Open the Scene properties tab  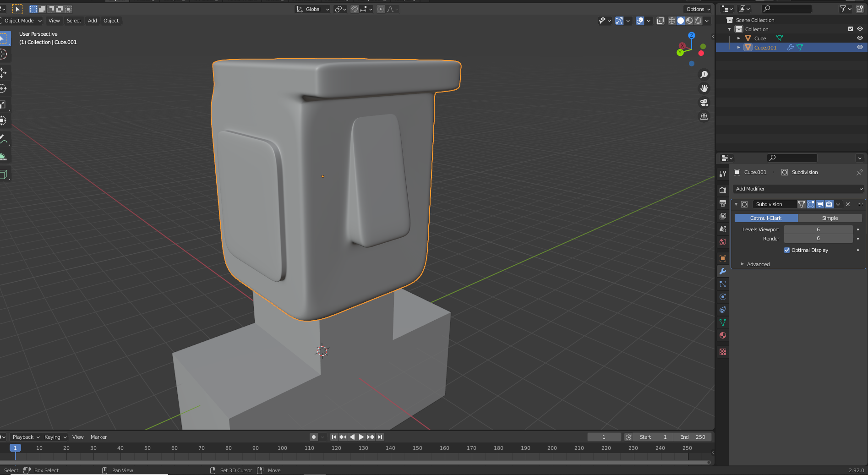[723, 229]
